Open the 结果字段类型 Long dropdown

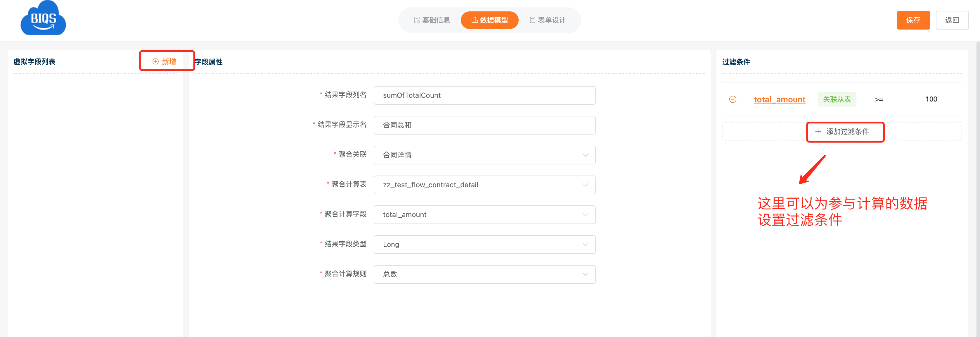484,245
